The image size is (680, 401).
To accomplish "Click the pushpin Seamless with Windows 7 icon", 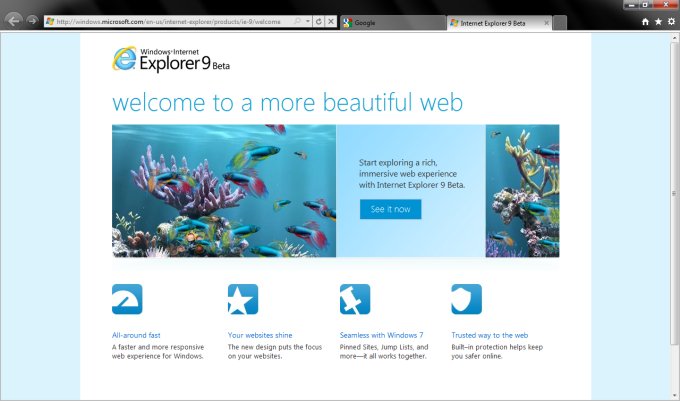I will tap(355, 299).
